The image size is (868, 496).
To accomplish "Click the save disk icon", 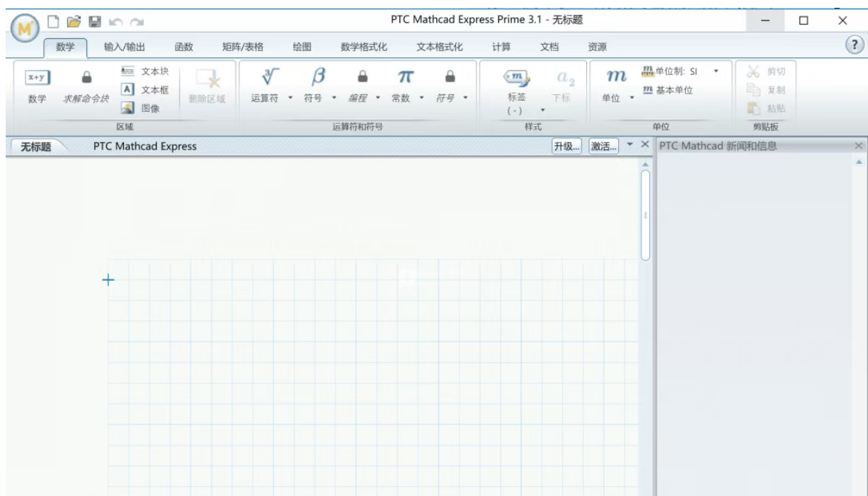I will tap(93, 21).
